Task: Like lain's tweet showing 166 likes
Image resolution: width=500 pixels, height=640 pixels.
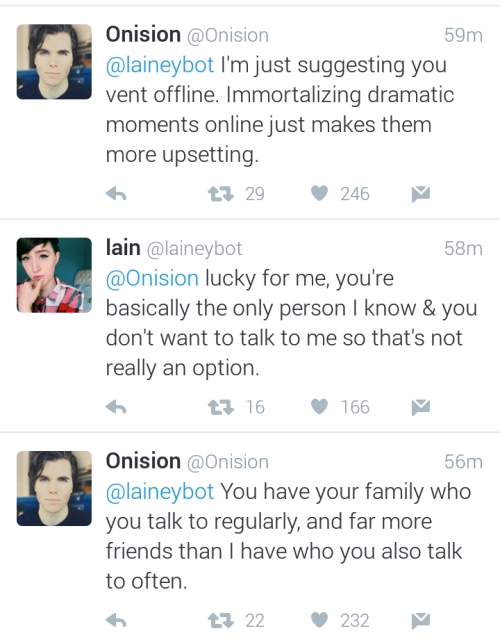Action: [x=319, y=407]
